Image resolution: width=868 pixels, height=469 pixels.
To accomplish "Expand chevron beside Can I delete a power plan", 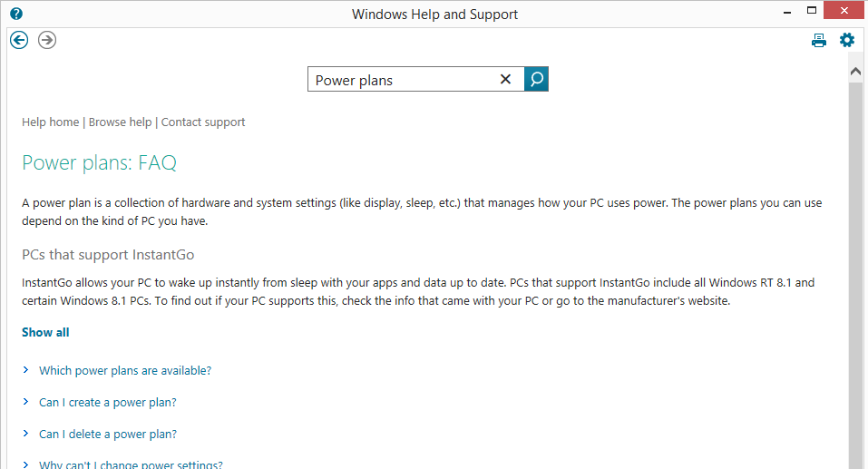I will 25,434.
